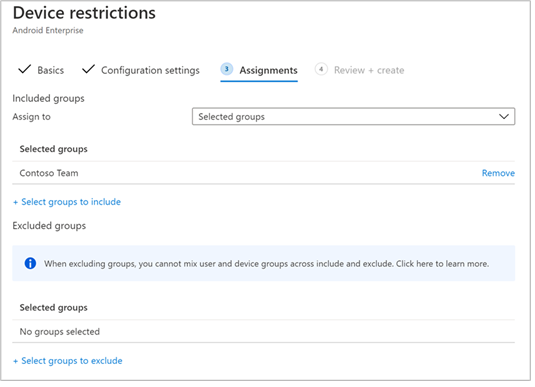
Task: Go to the Basics tab
Action: click(50, 70)
